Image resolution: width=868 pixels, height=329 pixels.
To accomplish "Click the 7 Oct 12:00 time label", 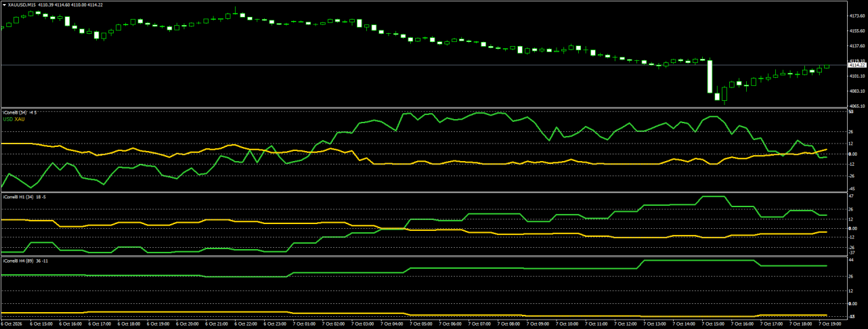I will (626, 324).
